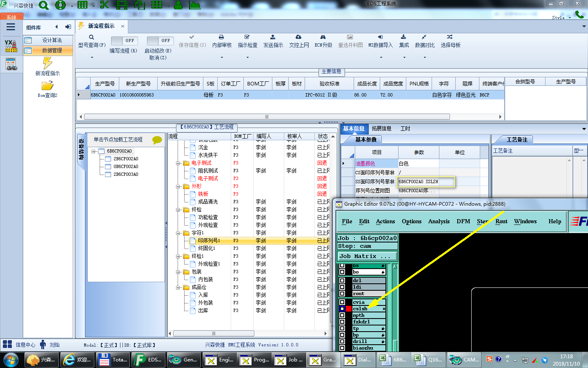The height and width of the screenshot is (368, 588).
Task: Click the 内部审核 printer button
Action: [222, 41]
